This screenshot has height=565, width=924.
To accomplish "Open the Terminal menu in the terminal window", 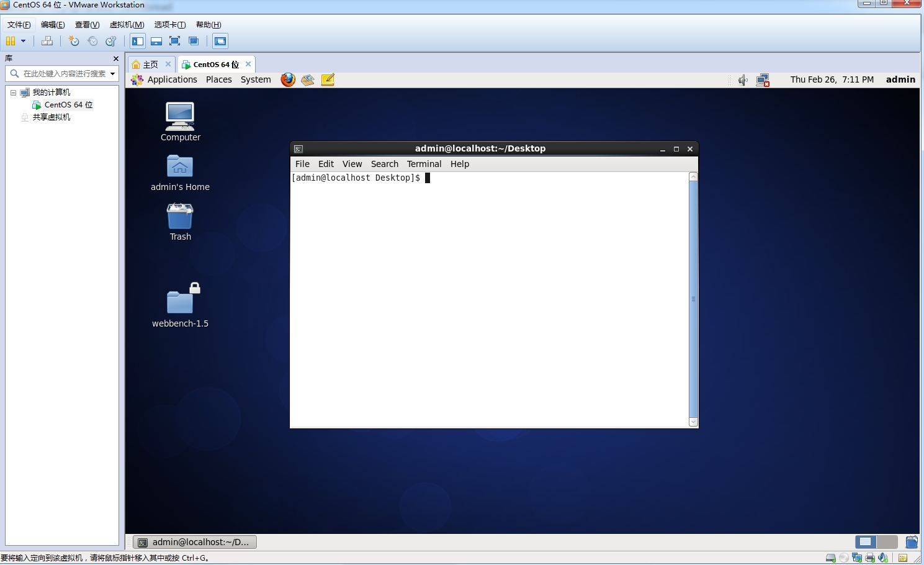I will 424,164.
